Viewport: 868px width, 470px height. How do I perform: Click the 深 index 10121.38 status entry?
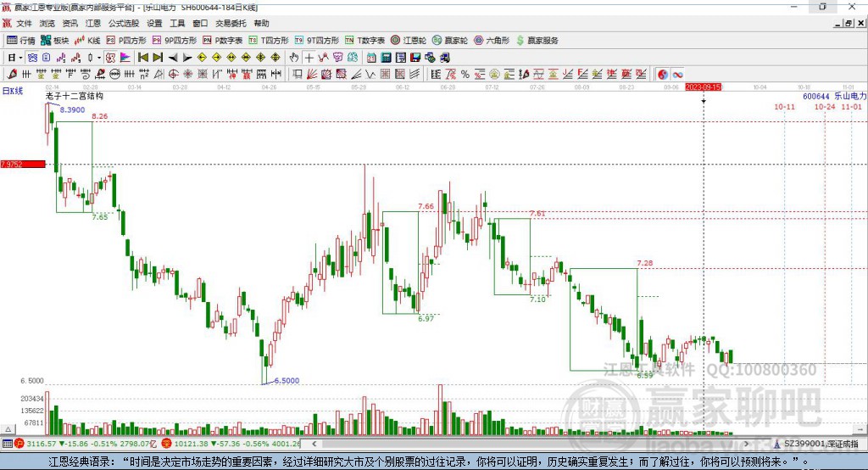click(231, 444)
